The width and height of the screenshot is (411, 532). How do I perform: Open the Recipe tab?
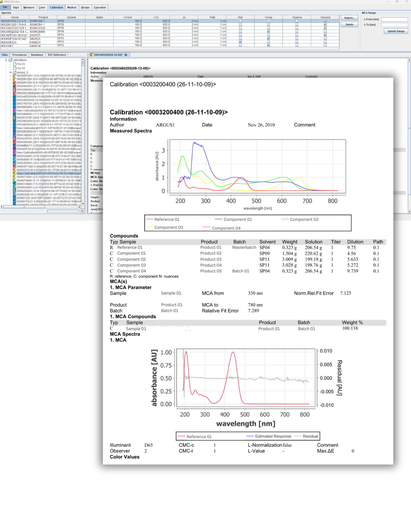tap(85, 7)
